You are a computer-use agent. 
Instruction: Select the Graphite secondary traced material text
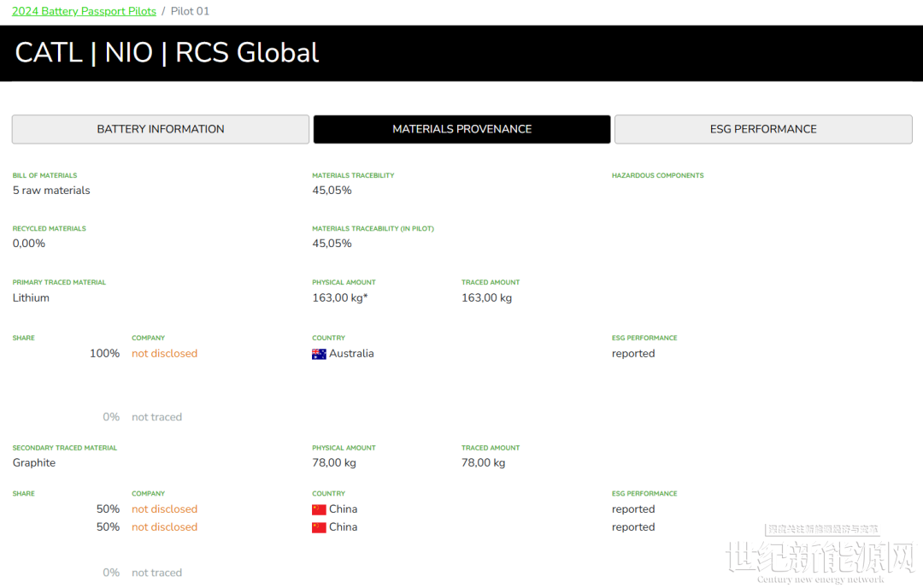34,463
